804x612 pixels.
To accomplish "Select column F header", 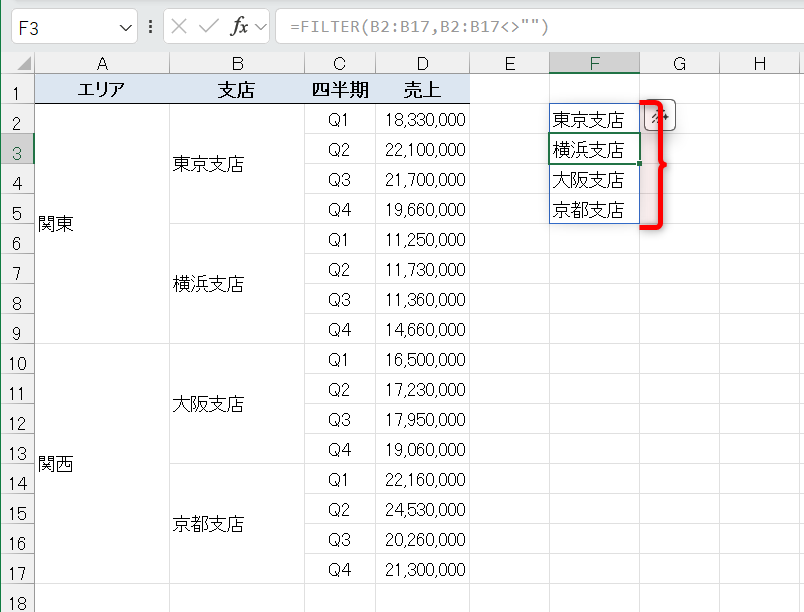I will coord(594,62).
